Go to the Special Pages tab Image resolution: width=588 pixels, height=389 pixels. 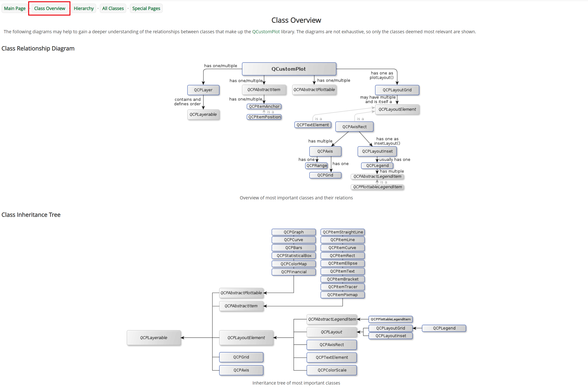pos(146,8)
